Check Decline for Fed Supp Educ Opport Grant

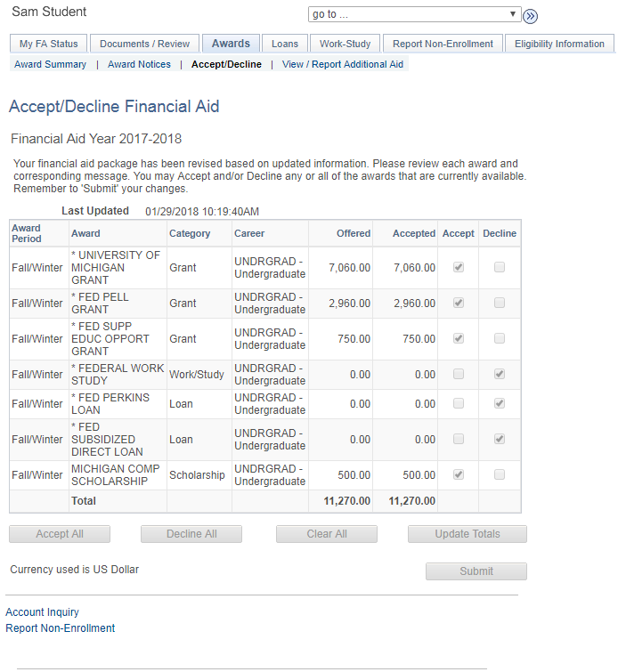coord(500,338)
